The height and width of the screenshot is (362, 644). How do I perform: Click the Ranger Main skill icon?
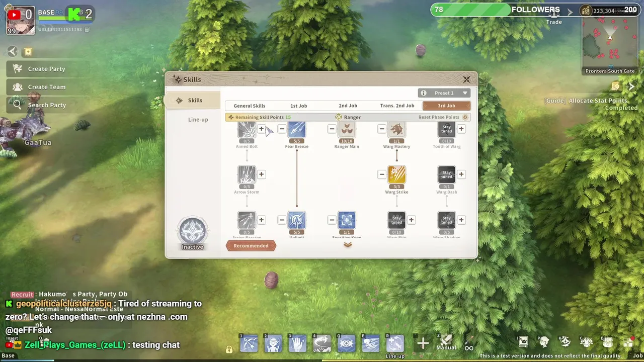click(x=347, y=130)
